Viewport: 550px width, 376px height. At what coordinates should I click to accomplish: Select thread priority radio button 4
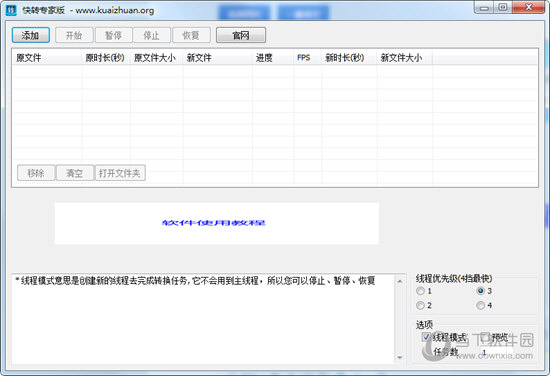(481, 305)
